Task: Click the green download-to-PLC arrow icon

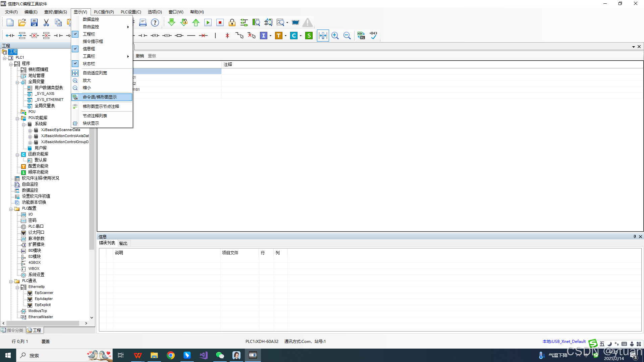Action: pyautogui.click(x=171, y=22)
